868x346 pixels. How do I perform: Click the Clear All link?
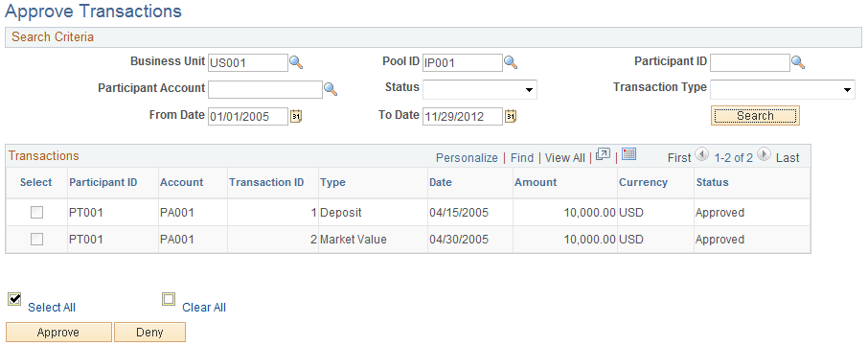pyautogui.click(x=204, y=308)
